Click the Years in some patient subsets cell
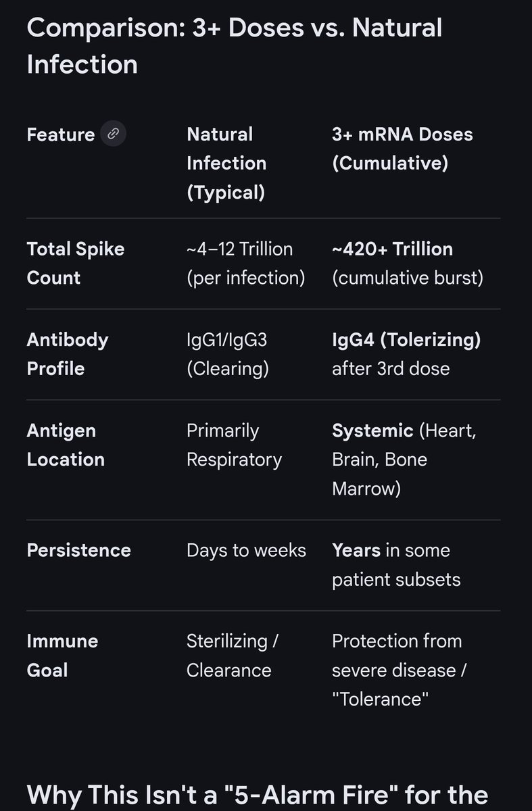This screenshot has width=532, height=811. tap(396, 565)
